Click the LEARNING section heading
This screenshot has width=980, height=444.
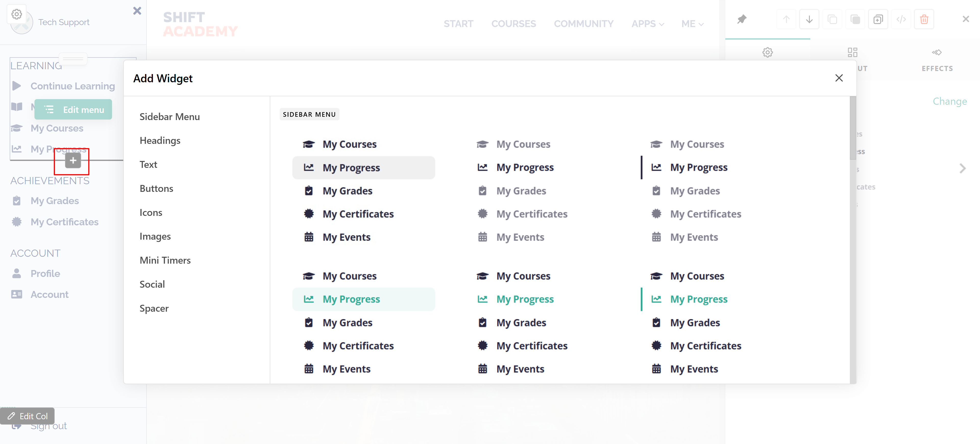[36, 66]
